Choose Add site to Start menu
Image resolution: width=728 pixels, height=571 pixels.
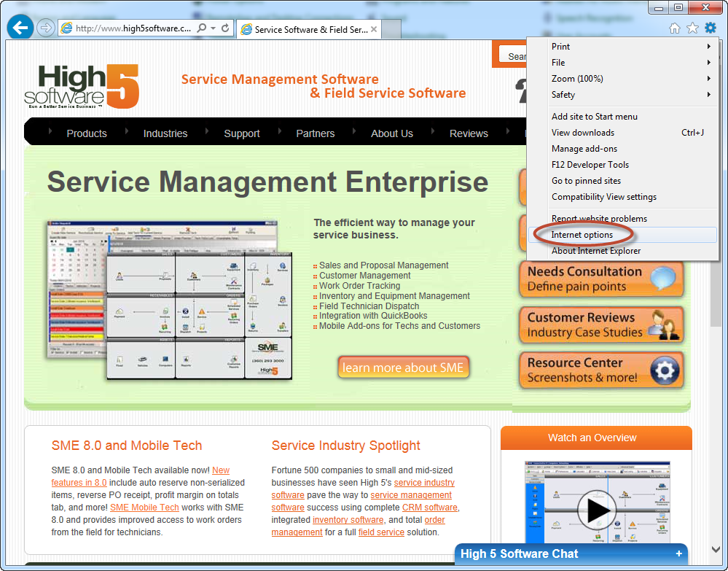click(x=623, y=117)
